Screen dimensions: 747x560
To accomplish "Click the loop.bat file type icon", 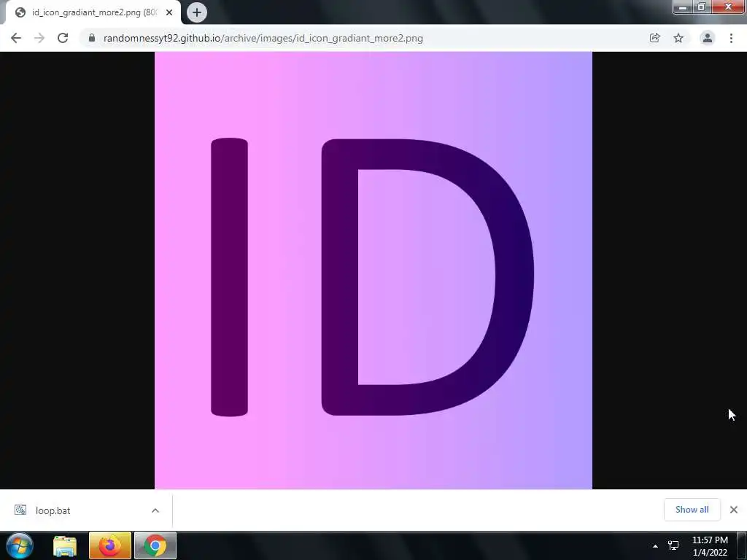I will click(20, 510).
